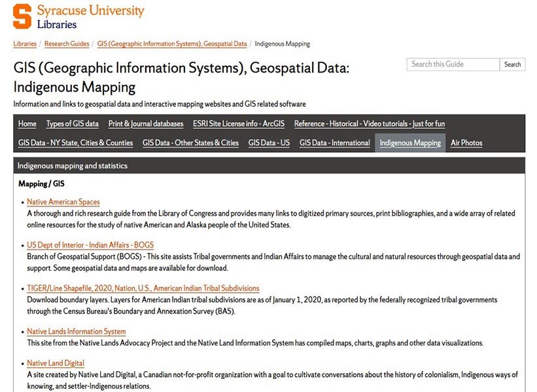
Task: Click the Syracuse University orange S logo
Action: point(22,16)
